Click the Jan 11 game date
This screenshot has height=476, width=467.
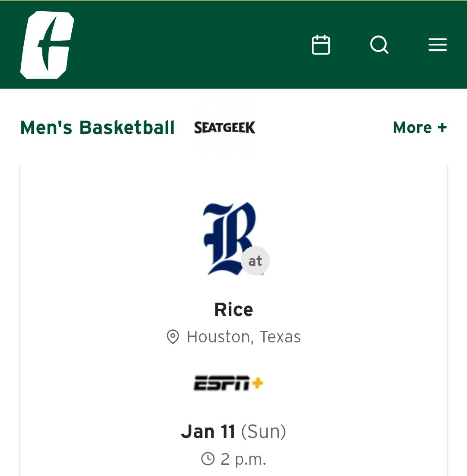point(208,431)
